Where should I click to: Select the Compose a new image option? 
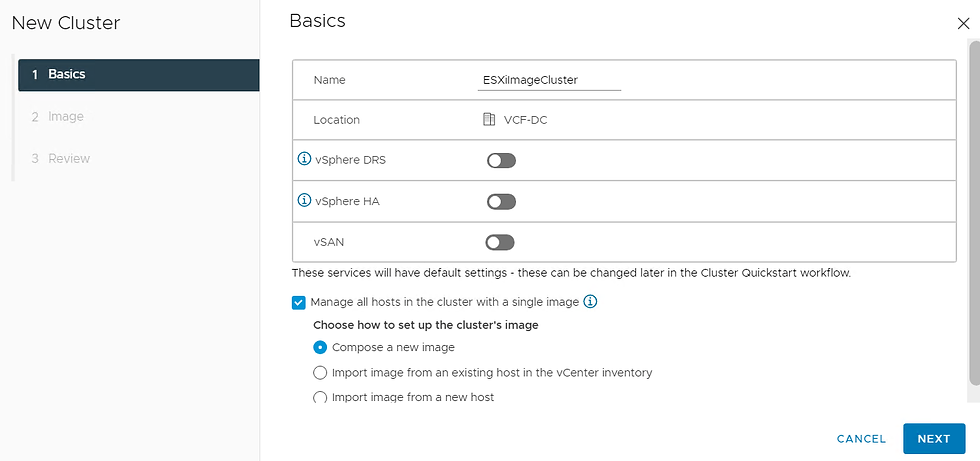[x=320, y=347]
